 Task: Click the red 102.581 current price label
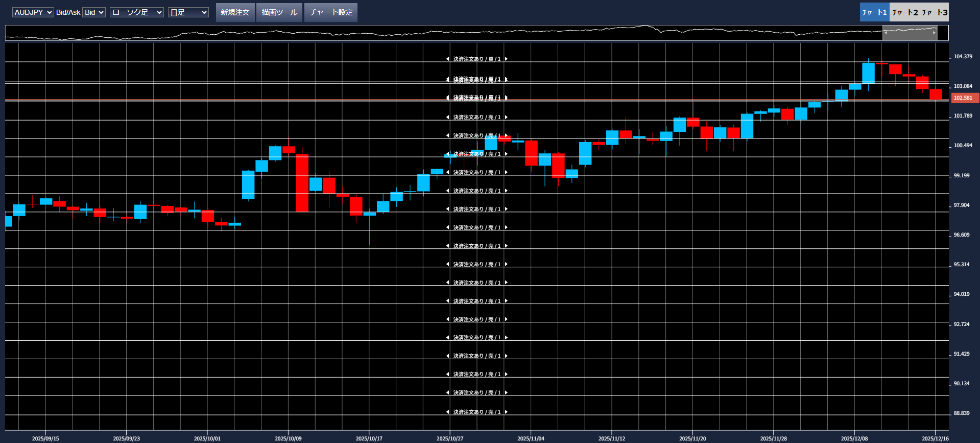964,98
